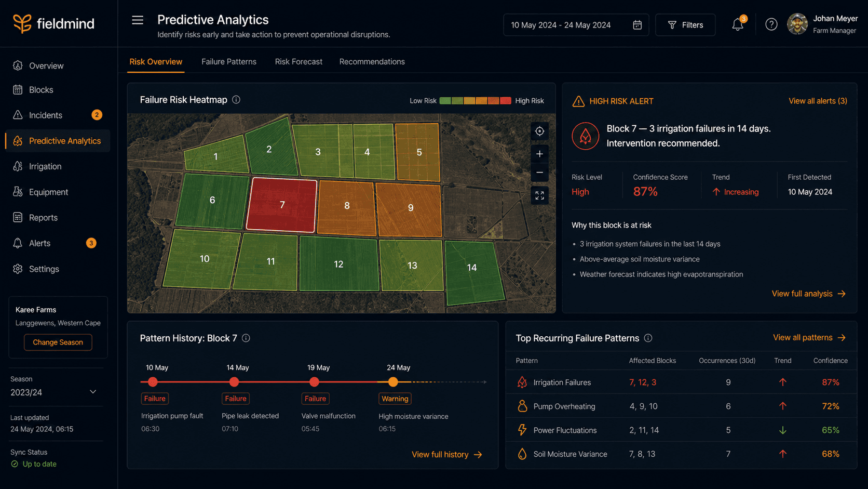Open notifications bell icon

[738, 24]
